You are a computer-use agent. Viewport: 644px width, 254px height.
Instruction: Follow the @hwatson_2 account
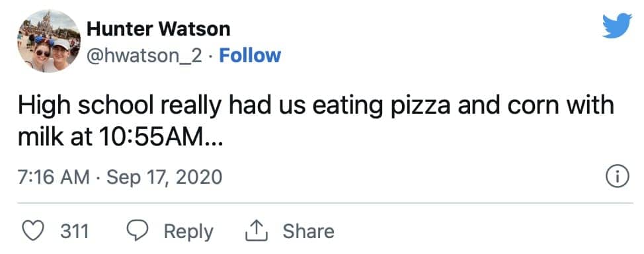(x=250, y=56)
